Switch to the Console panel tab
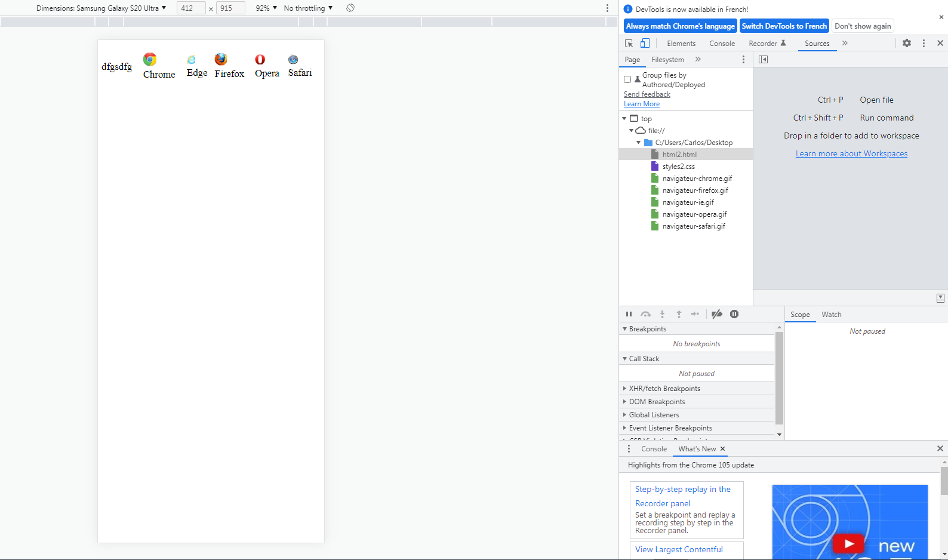Screen dimensions: 948x560 click(722, 44)
